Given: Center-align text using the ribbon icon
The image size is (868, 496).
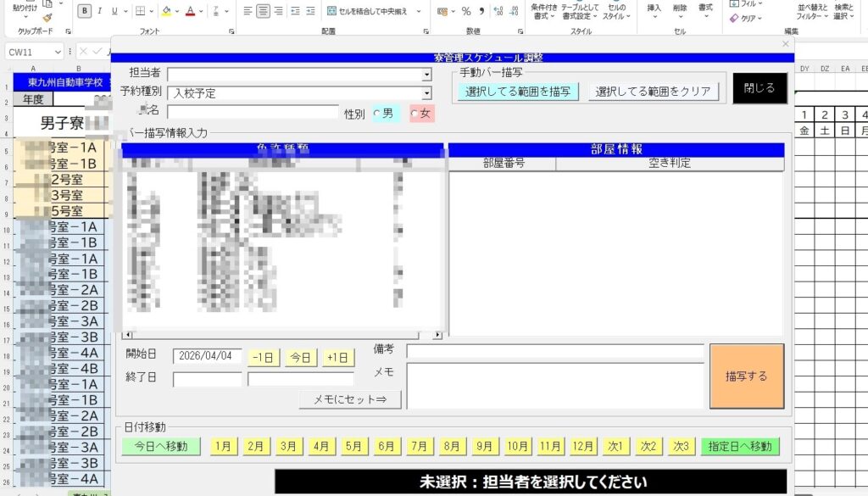Looking at the screenshot, I should tap(263, 11).
